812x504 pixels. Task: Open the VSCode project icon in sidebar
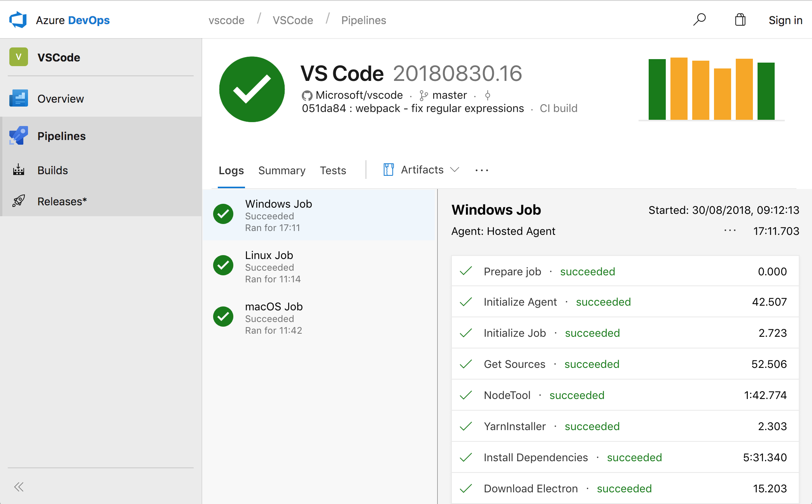click(19, 57)
